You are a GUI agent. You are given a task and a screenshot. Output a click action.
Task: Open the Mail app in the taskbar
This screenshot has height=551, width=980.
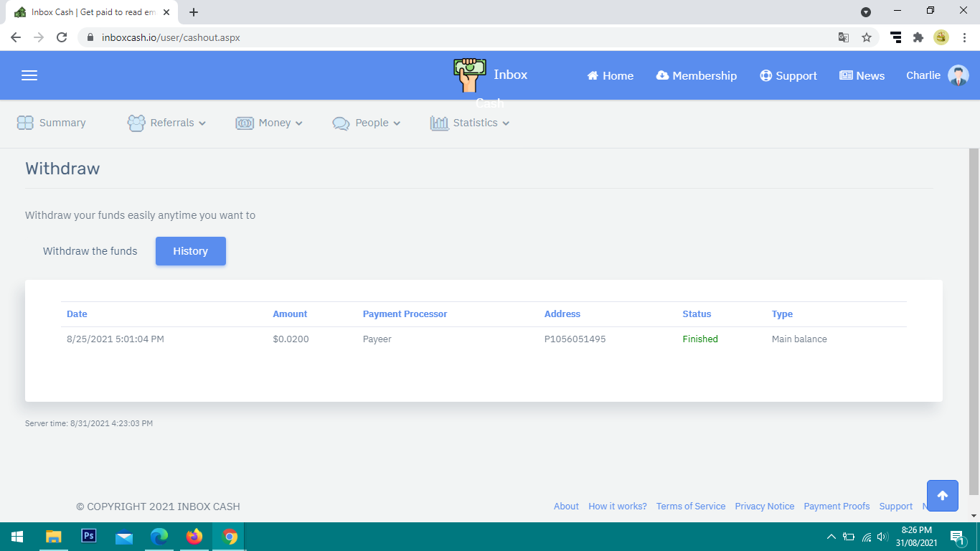(x=123, y=537)
